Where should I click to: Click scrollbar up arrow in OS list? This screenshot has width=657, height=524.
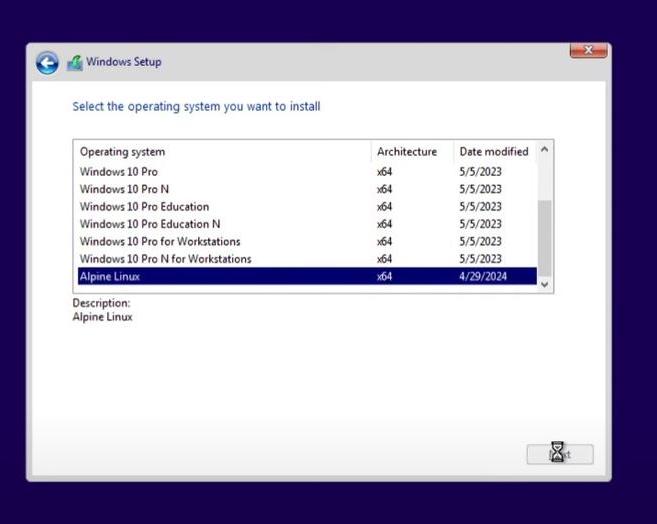point(545,149)
